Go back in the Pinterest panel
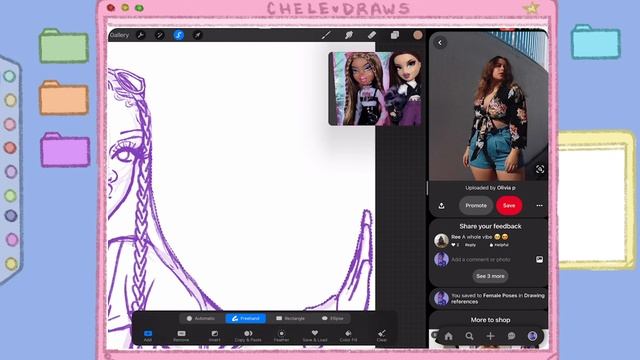Viewport: 640px width, 360px height. (x=440, y=42)
